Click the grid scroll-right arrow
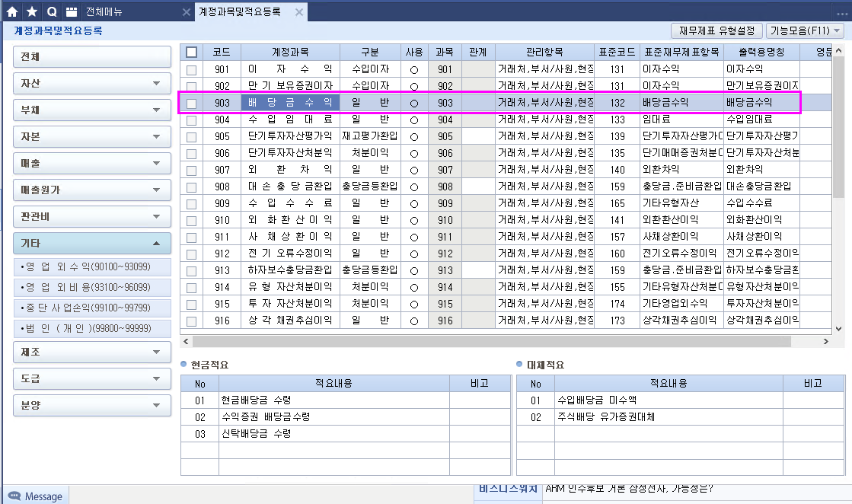Screen dimensions: 852x504 click(x=826, y=342)
